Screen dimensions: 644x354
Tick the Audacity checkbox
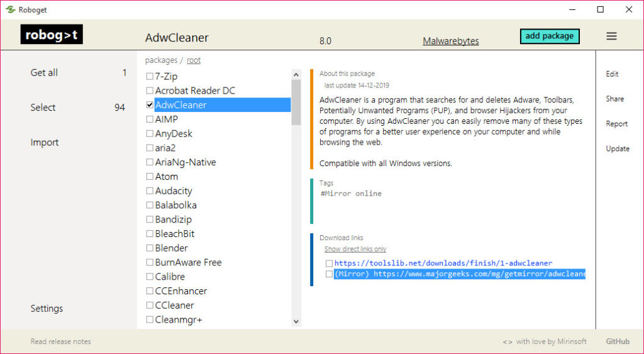point(150,191)
